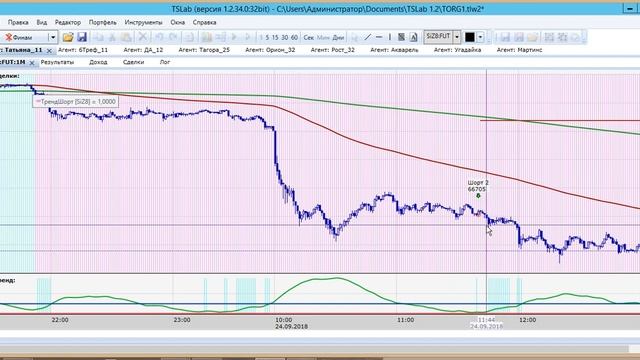Viewport: 640px width, 360px height.
Task: Switch to agent tab Орион_32
Action: pyautogui.click(x=270, y=50)
